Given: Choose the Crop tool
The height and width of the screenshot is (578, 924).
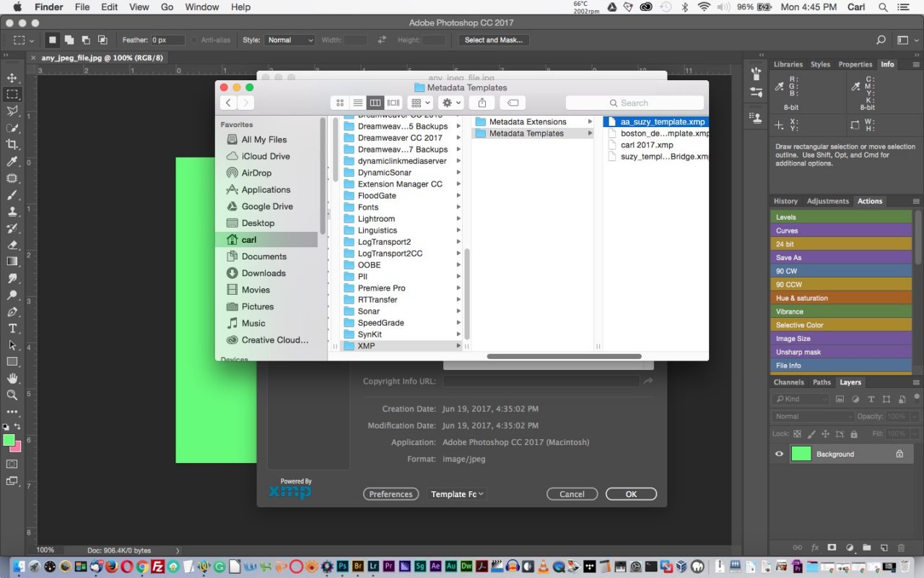Looking at the screenshot, I should 13,144.
